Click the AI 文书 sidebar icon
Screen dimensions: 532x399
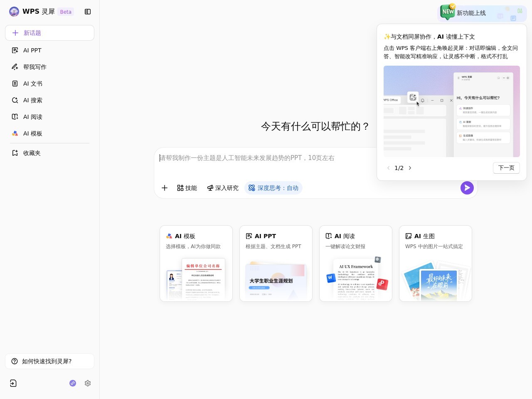click(x=15, y=84)
